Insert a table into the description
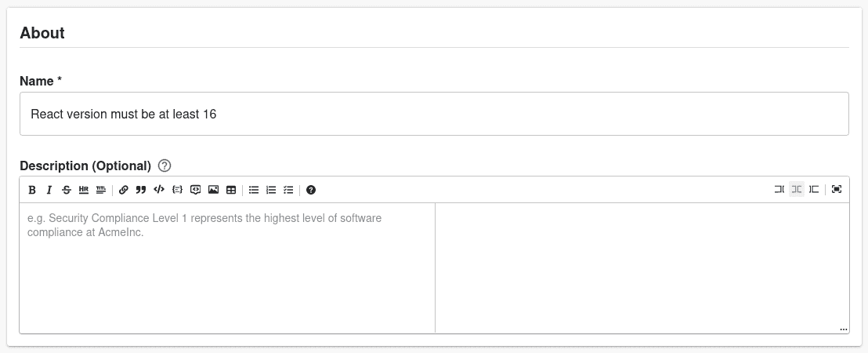This screenshot has width=868, height=353. click(231, 190)
